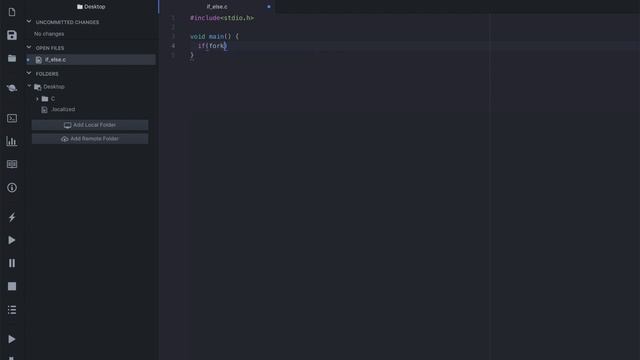Click play icon directly below lightning bolt
Screen dimensions: 640x360
click(x=12, y=240)
